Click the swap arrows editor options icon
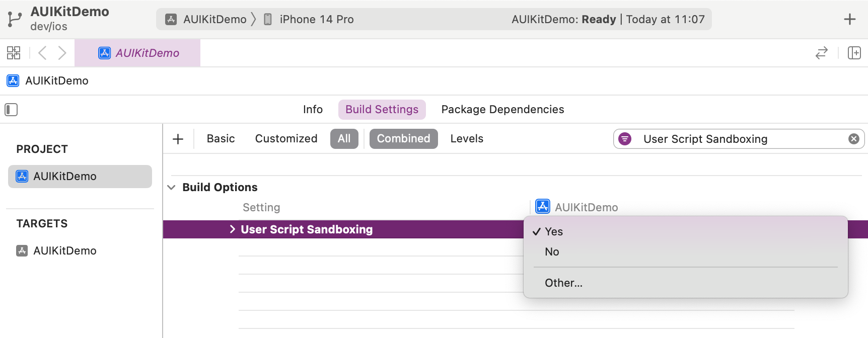The image size is (868, 338). tap(822, 53)
